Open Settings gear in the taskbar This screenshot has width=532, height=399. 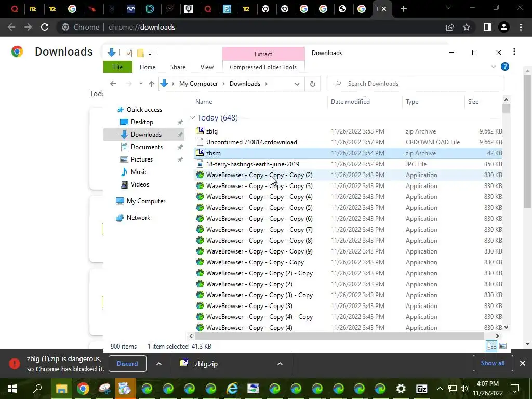401,389
